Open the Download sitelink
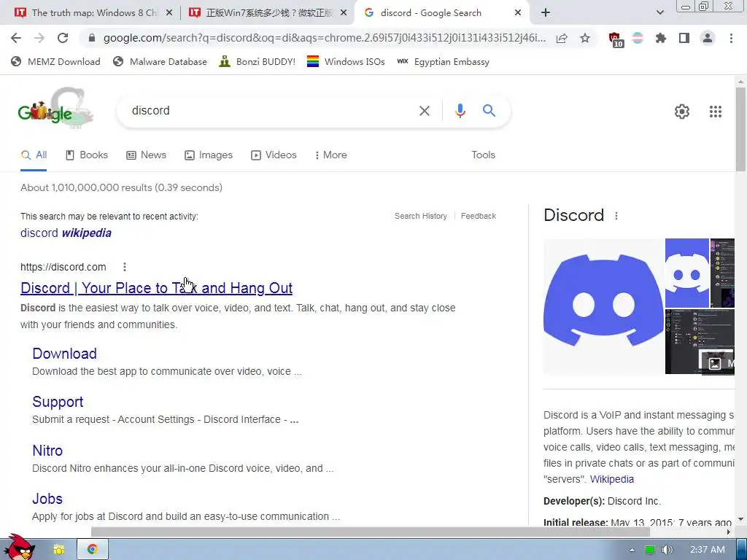 pyautogui.click(x=64, y=354)
